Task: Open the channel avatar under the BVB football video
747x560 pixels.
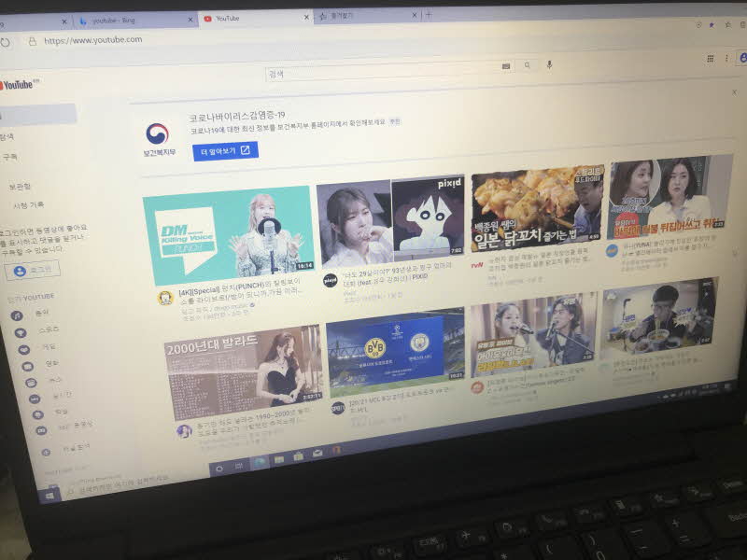Action: [338, 408]
